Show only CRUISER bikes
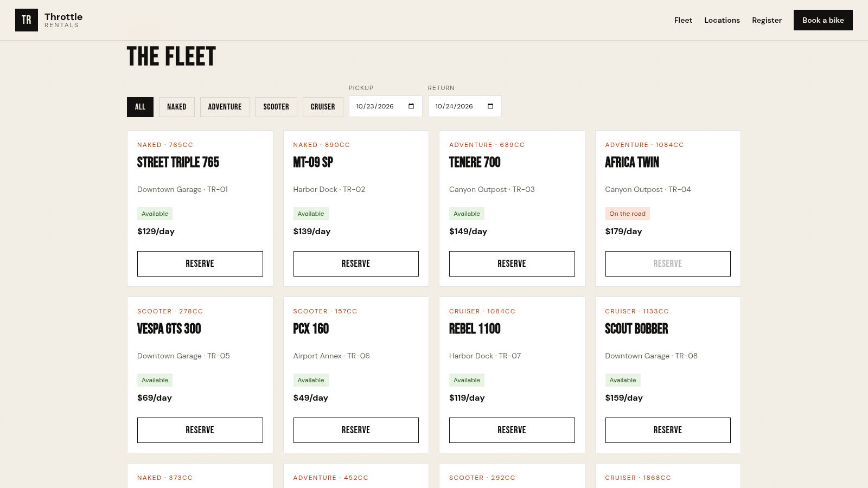The width and height of the screenshot is (868, 488). (x=323, y=107)
